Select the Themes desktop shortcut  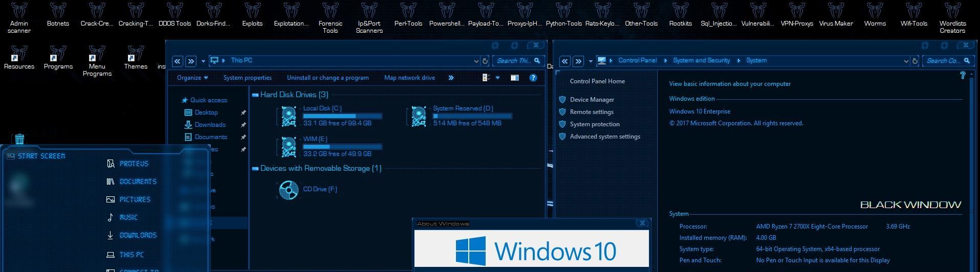point(136,58)
